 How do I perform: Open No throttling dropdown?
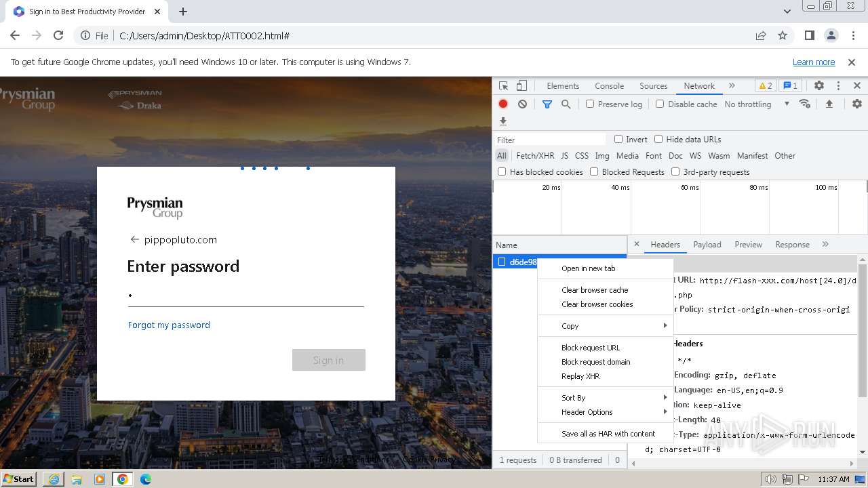coord(757,104)
